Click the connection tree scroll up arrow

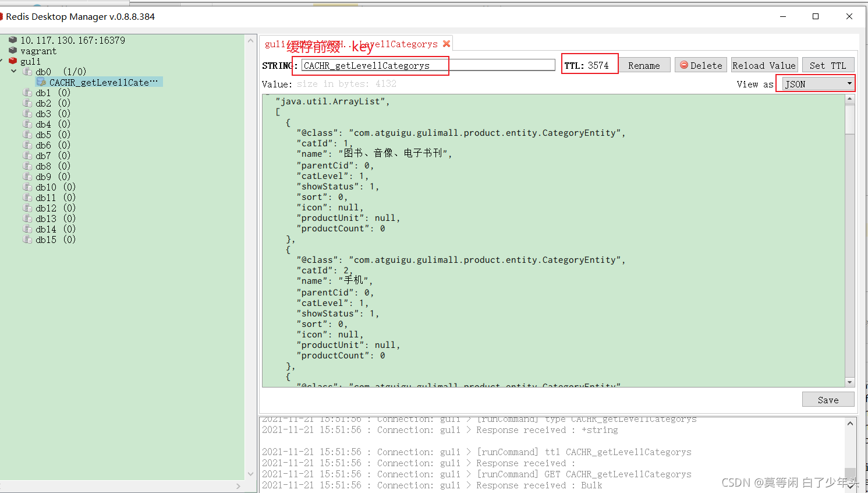(251, 40)
